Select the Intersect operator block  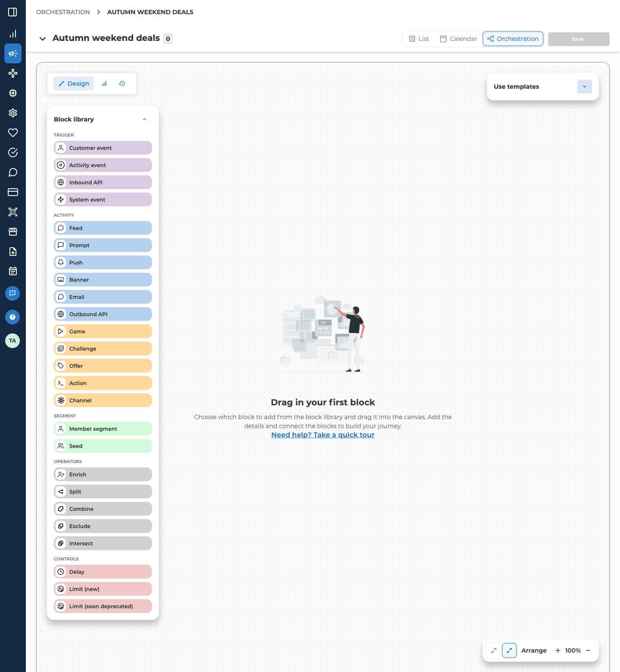click(x=103, y=543)
